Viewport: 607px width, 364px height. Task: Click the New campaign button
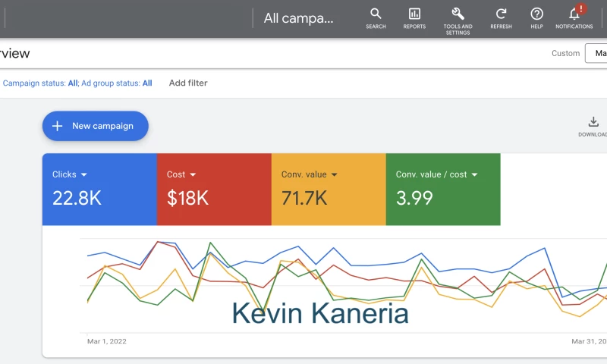pyautogui.click(x=96, y=126)
